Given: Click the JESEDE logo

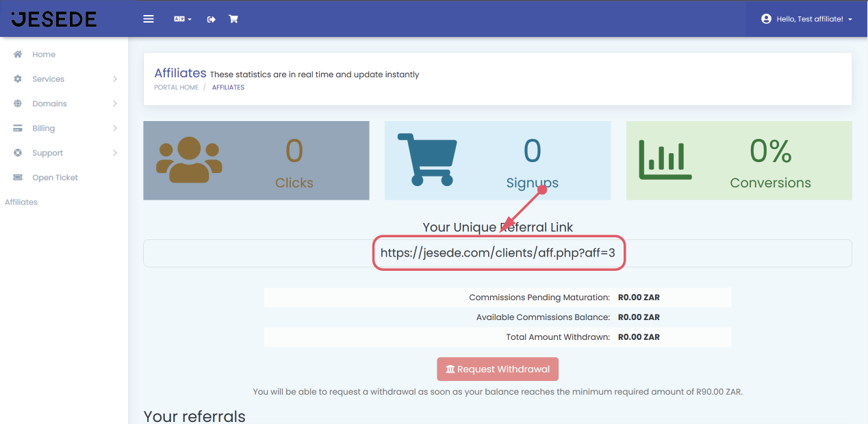Looking at the screenshot, I should click(x=54, y=19).
